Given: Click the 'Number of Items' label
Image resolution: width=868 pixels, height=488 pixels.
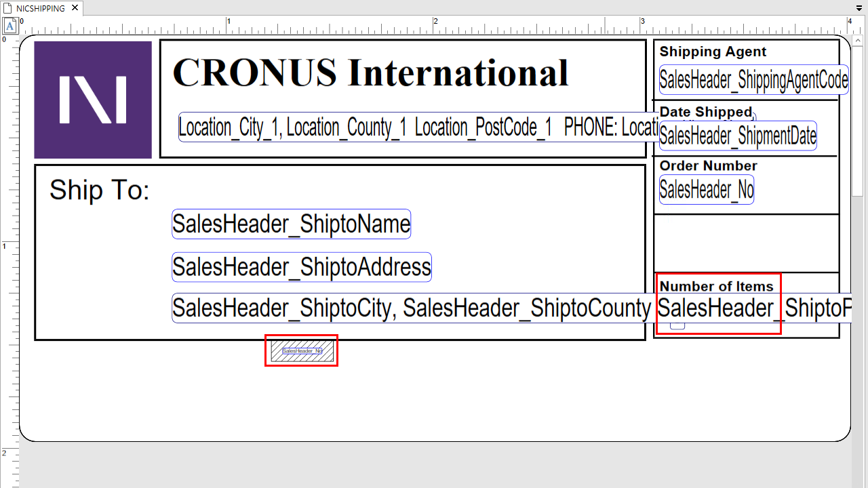Looking at the screenshot, I should 716,286.
